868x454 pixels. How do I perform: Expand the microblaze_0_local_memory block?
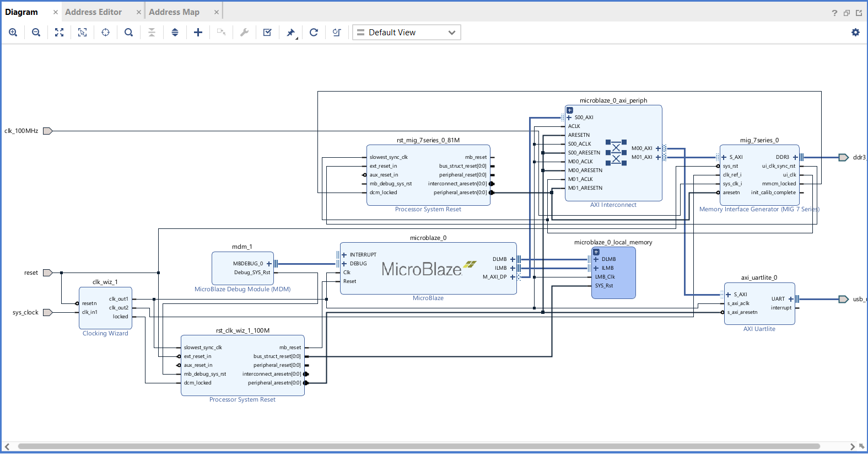[596, 252]
